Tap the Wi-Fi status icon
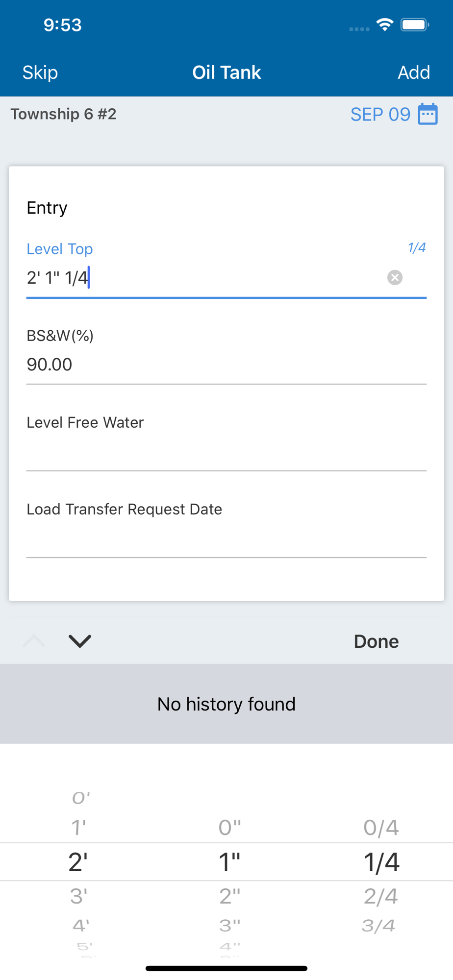 pos(385,24)
